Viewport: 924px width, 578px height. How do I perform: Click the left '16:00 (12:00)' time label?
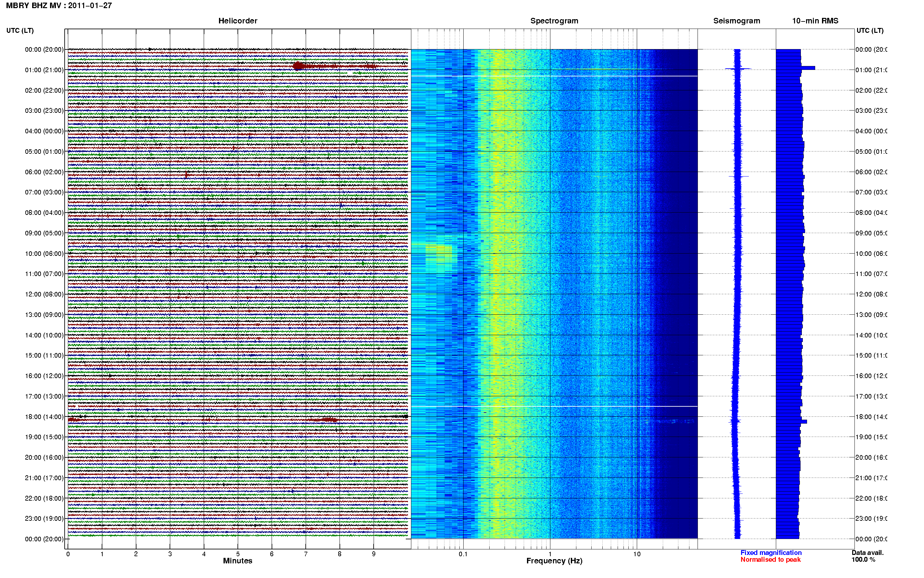click(44, 376)
